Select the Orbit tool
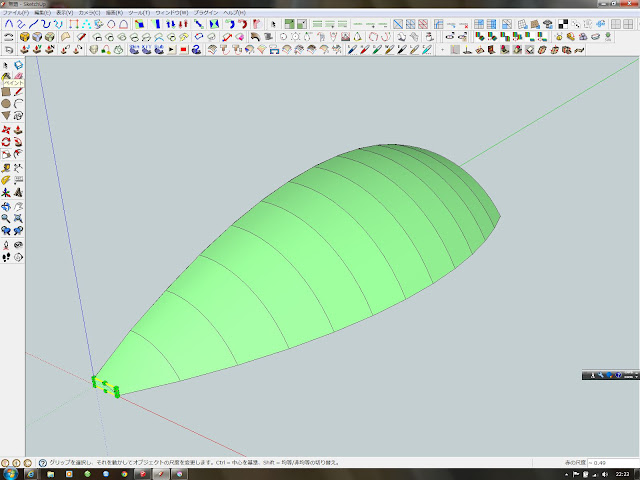 pos(6,207)
